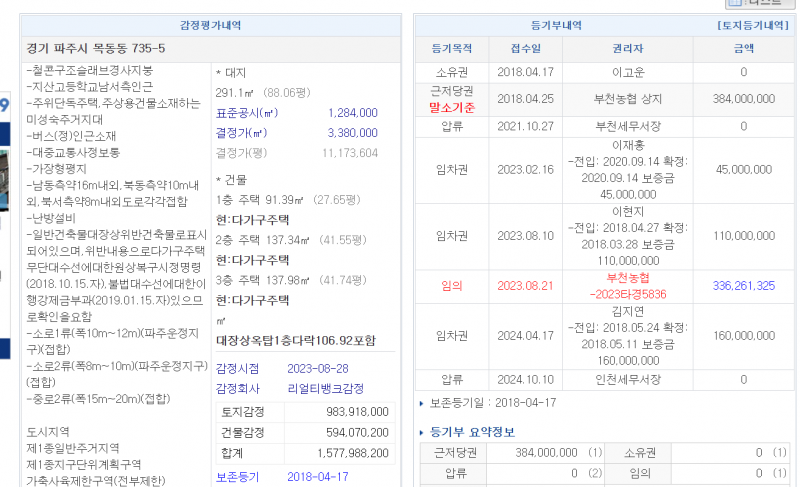
Task: Click the red 말소기준 label
Action: click(x=451, y=106)
